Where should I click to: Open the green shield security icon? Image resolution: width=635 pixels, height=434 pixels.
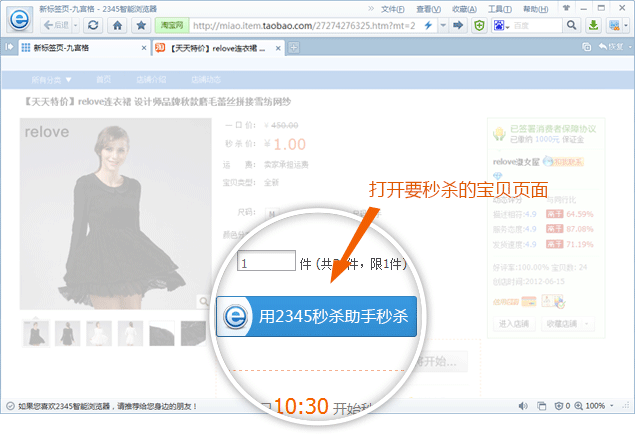coord(479,26)
